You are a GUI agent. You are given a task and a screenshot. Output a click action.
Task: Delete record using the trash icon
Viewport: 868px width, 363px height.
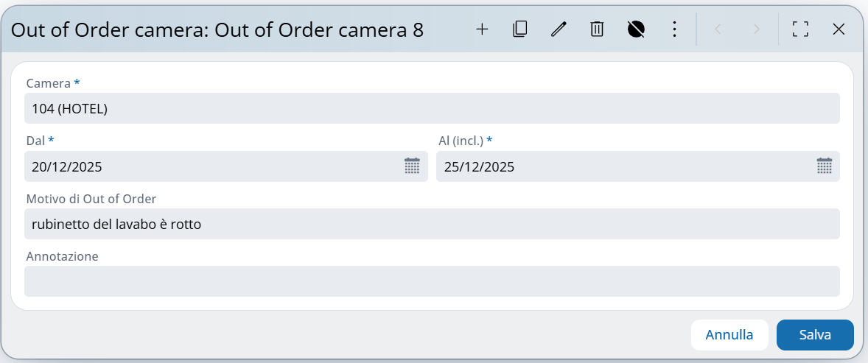pos(597,29)
